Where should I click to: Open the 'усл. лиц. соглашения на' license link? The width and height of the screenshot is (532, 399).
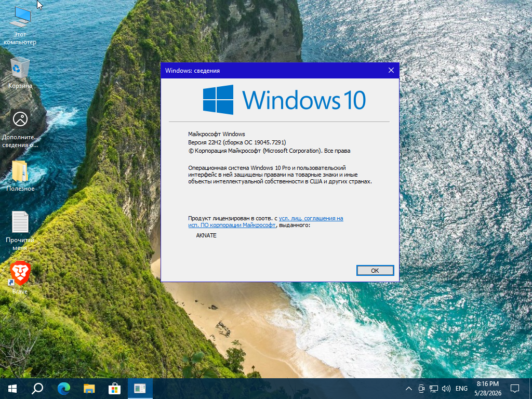click(x=311, y=219)
